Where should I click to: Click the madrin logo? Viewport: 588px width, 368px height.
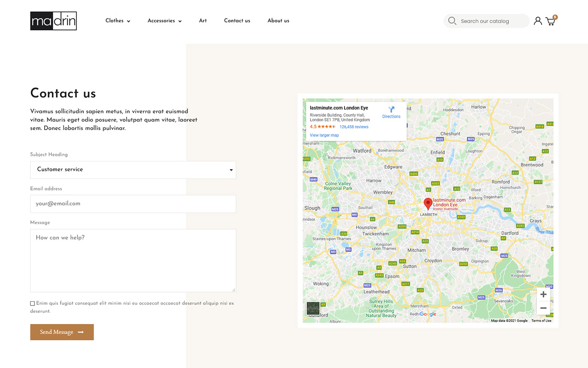(53, 21)
